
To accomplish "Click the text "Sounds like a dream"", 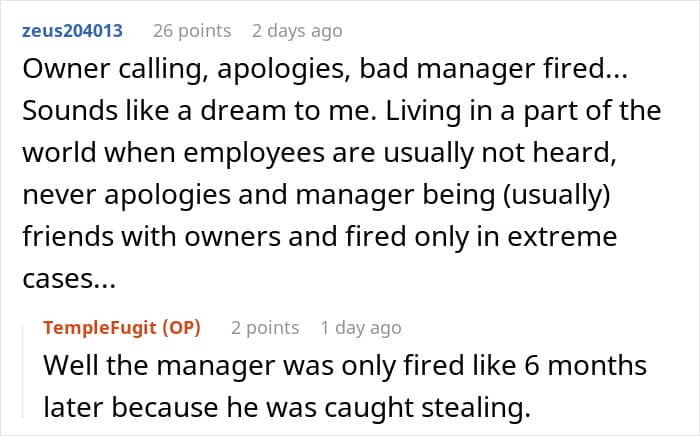I will [154, 111].
